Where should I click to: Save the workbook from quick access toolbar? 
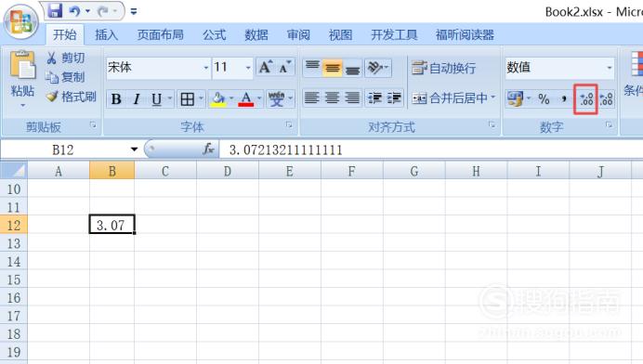tap(55, 11)
